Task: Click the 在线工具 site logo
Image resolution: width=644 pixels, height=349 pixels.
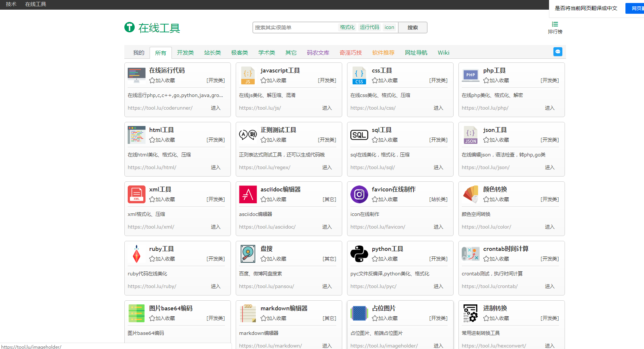Action: point(152,28)
